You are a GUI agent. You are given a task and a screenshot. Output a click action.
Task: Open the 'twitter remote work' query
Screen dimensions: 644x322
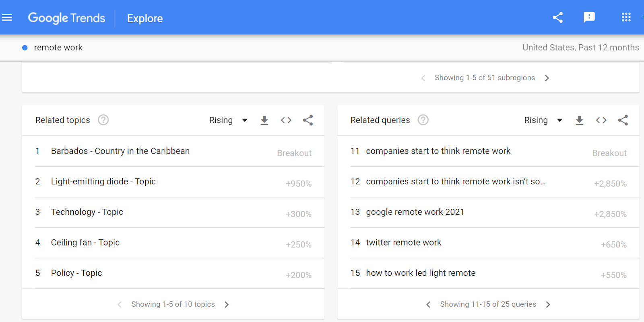404,243
